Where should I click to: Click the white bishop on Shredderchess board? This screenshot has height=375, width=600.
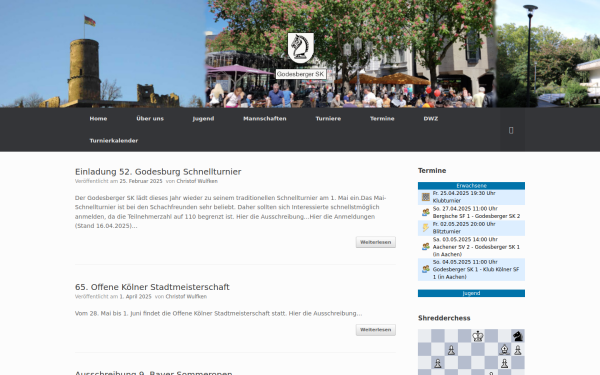(x=504, y=349)
